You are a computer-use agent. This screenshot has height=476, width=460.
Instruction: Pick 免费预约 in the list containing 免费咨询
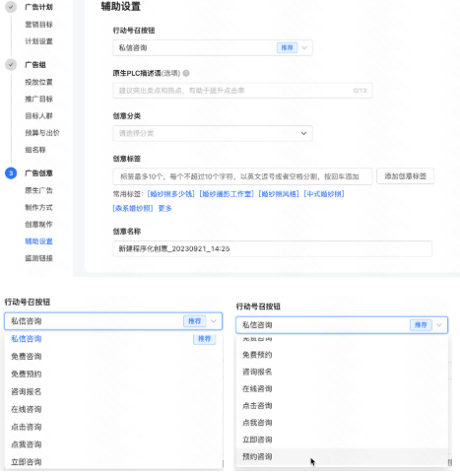click(113, 374)
